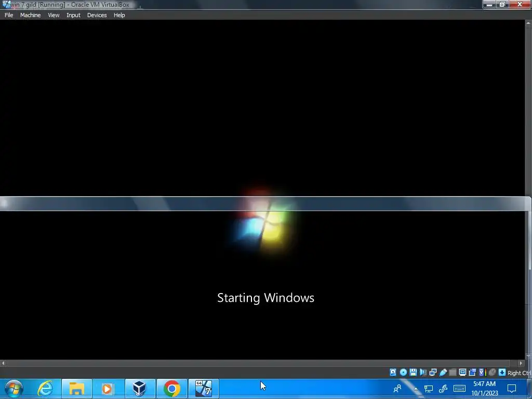This screenshot has width=532, height=399.
Task: Restore down the VirtualBox VM window
Action: (x=502, y=4)
